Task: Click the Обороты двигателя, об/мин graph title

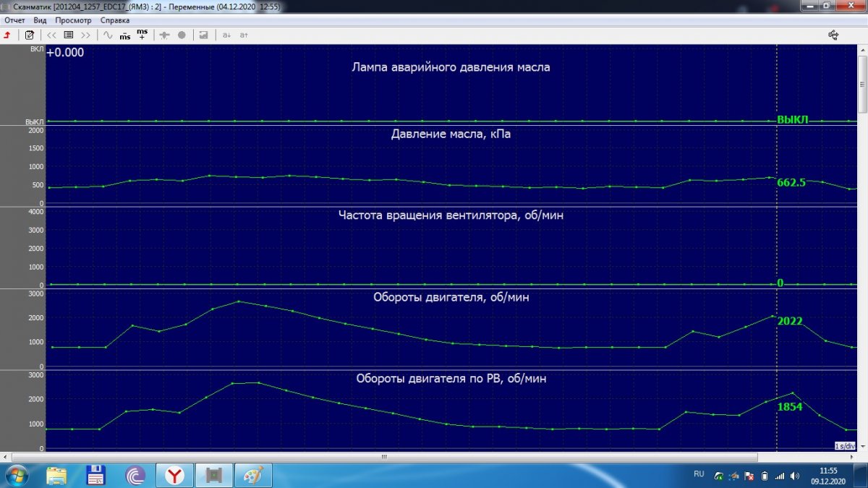Action: (451, 296)
